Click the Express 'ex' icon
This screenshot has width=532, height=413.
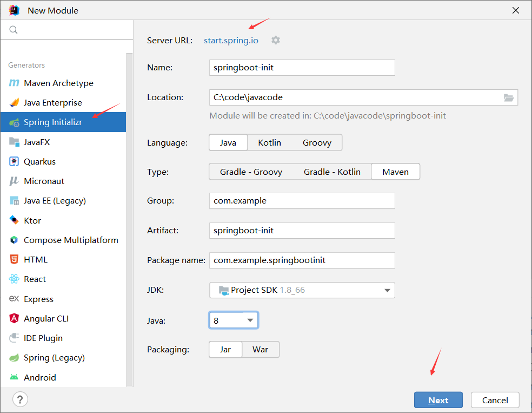tap(14, 299)
